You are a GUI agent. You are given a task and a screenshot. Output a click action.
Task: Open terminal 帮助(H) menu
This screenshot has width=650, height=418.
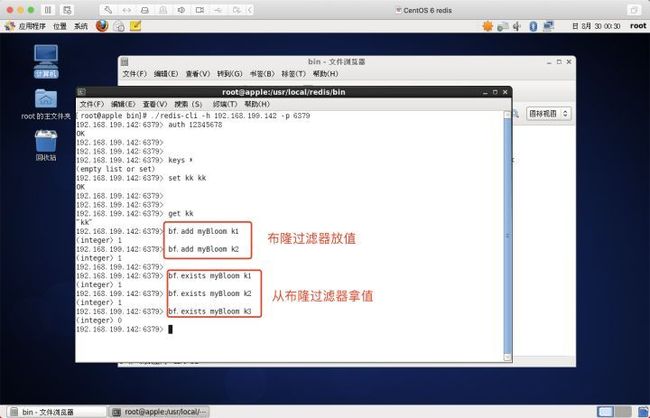257,104
